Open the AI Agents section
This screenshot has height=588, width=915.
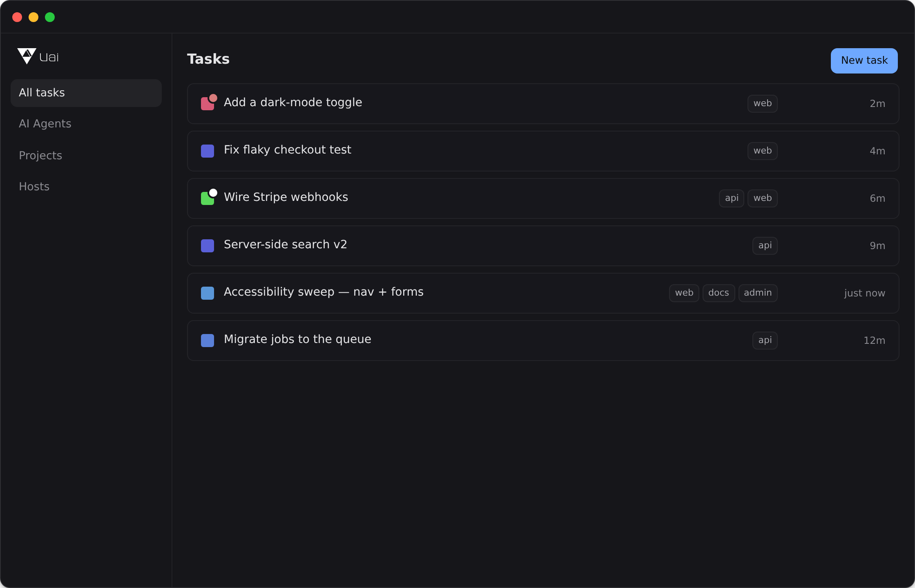click(86, 124)
